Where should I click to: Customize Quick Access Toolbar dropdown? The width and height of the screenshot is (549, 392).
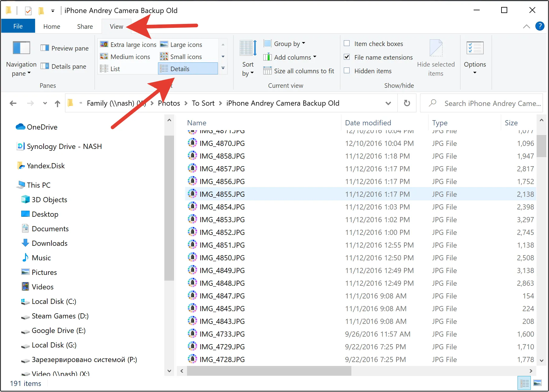coord(53,11)
